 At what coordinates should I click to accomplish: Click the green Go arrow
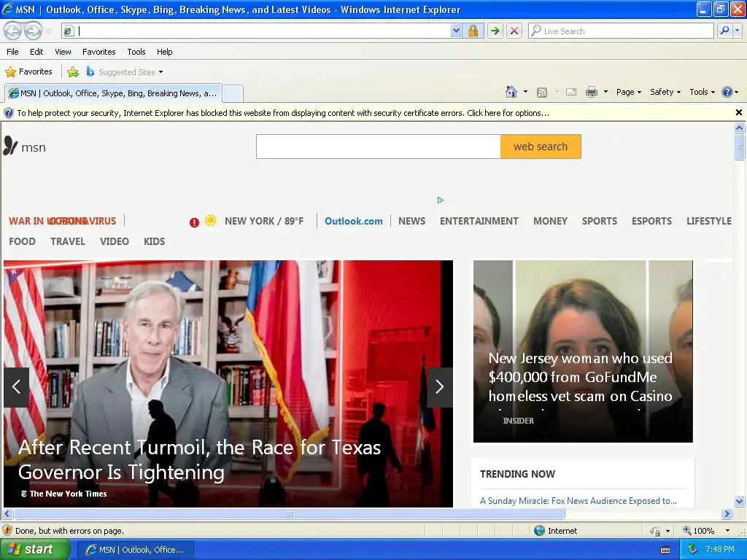(x=495, y=31)
